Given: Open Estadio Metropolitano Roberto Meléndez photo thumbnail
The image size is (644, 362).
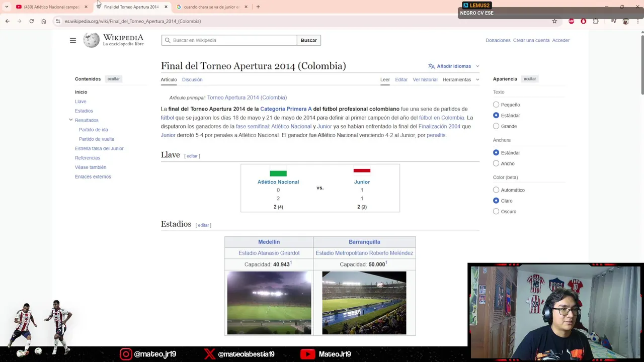Looking at the screenshot, I should point(364,303).
